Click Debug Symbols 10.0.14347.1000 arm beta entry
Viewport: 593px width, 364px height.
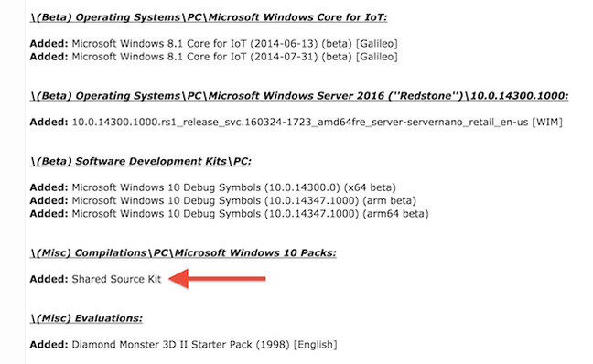click(x=244, y=200)
